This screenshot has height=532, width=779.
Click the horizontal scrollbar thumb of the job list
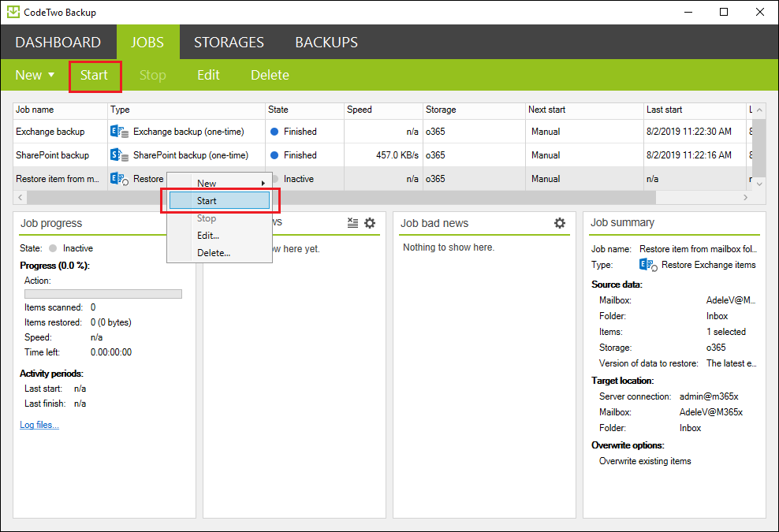[x=342, y=197]
